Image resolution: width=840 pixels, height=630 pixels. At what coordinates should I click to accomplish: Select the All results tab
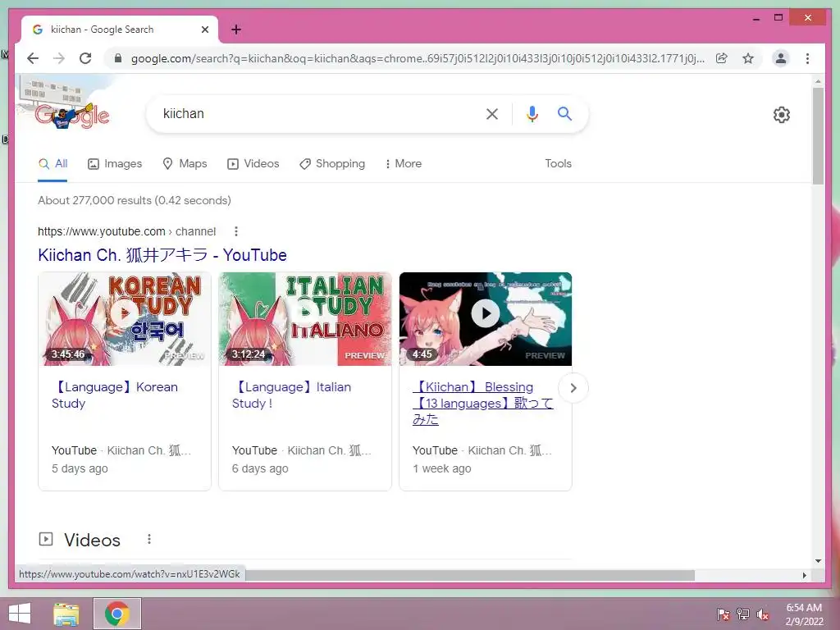[52, 163]
